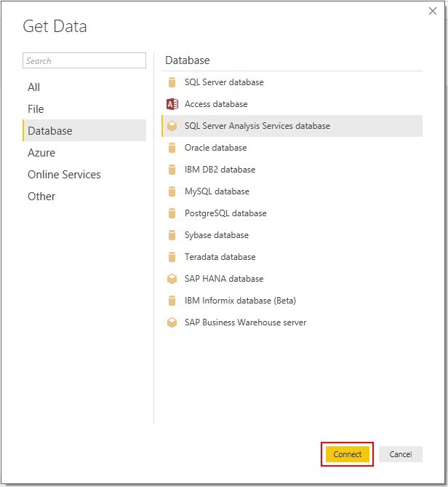The image size is (448, 487).
Task: Select IBM DB2 database text
Action: coord(220,170)
